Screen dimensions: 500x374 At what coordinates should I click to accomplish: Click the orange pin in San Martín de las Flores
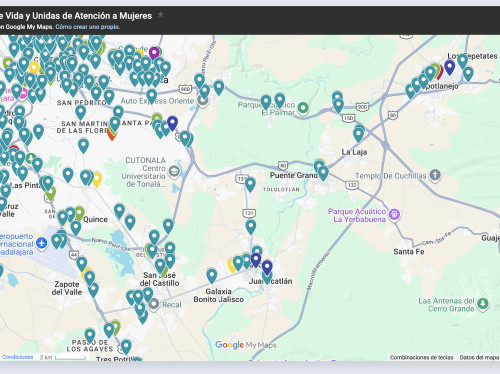point(112,135)
